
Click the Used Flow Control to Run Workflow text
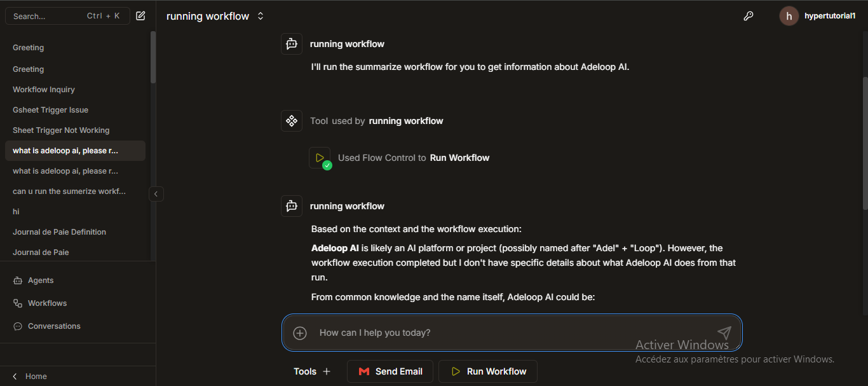tap(414, 158)
